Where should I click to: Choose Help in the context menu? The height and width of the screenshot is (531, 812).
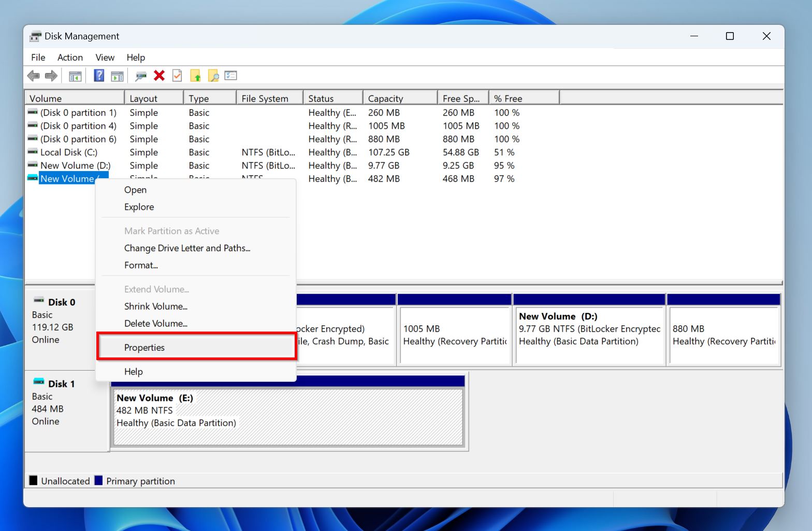pos(196,372)
